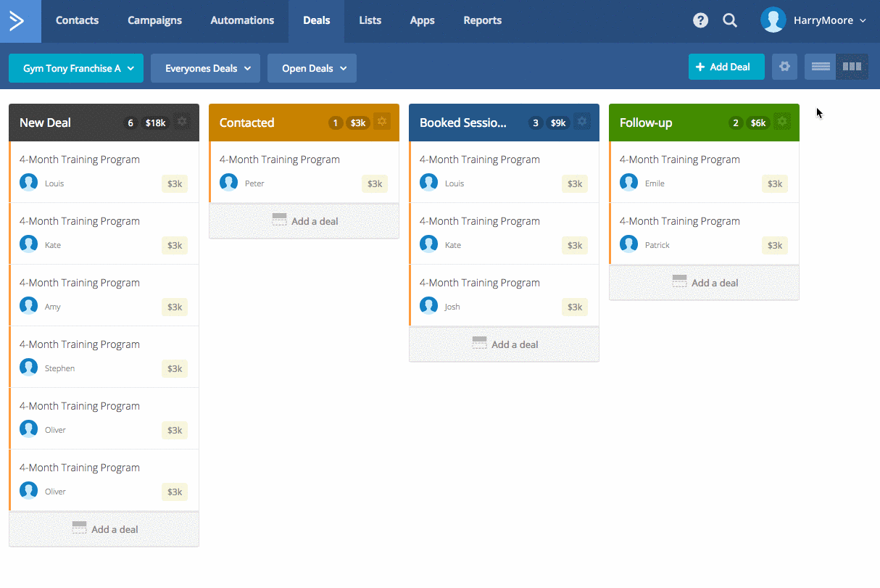Open Josh's 4-Month Training Program deal
Screen dimensions: 880x588
tap(504, 295)
